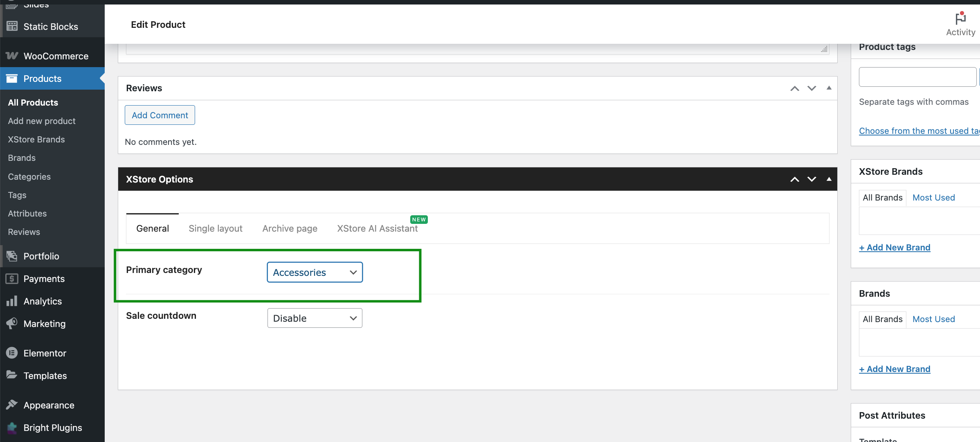Screen dimensions: 980x442
Task: Open Marketing menu
Action: [x=52, y=324]
